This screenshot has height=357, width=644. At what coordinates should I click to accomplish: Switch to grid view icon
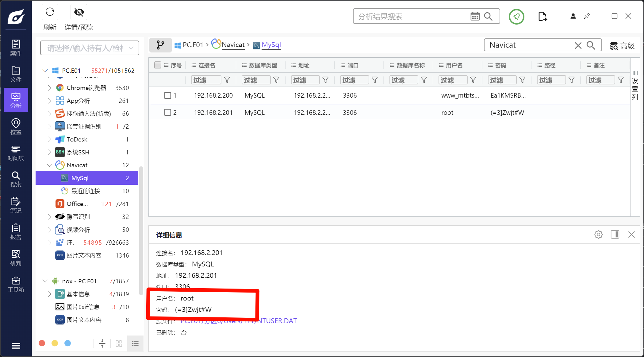point(119,343)
